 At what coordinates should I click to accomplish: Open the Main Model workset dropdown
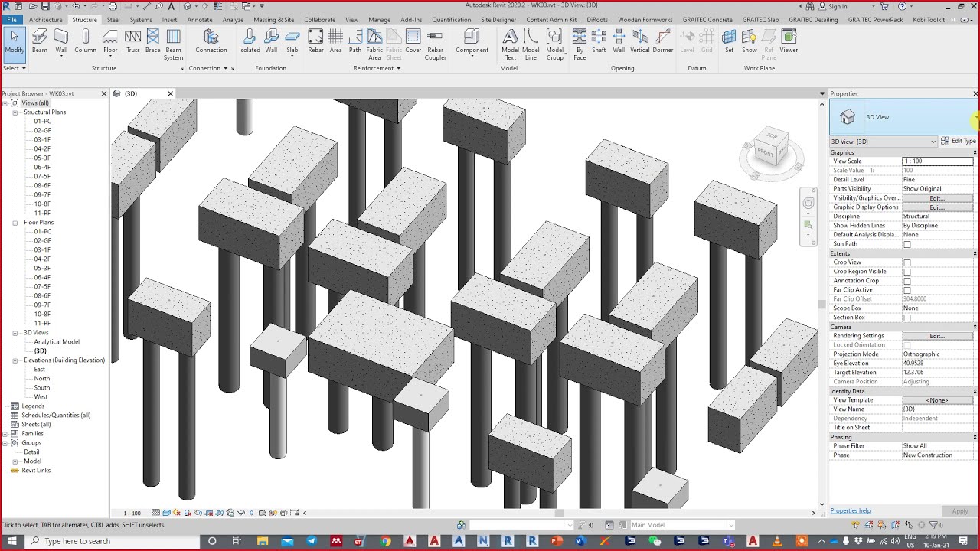(681, 525)
